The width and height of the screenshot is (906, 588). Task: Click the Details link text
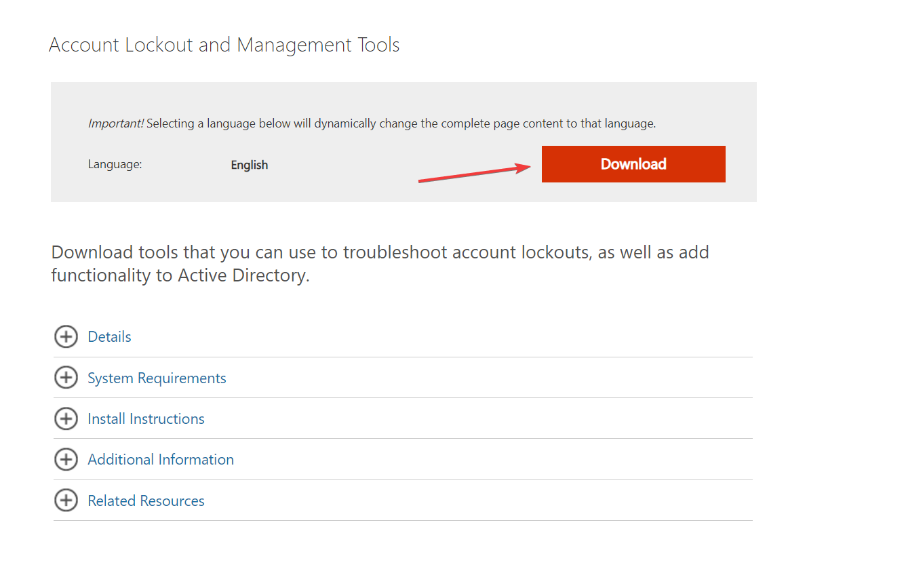click(x=109, y=336)
